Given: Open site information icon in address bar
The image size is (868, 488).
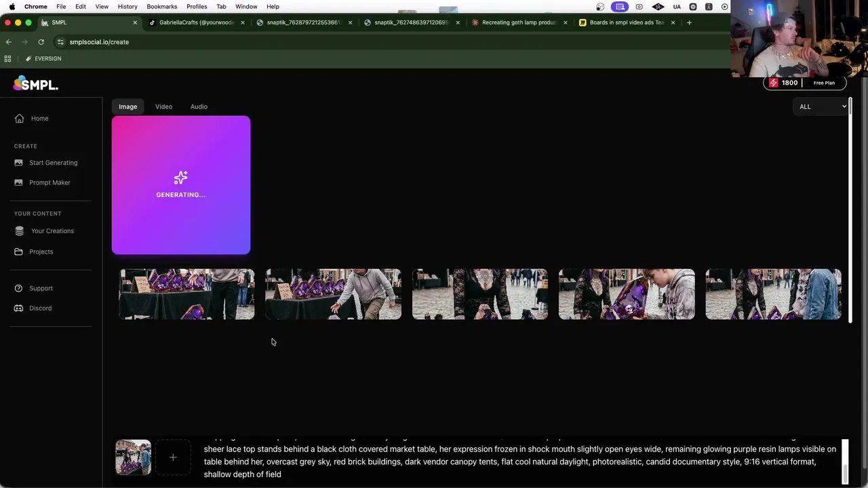Looking at the screenshot, I should 60,42.
